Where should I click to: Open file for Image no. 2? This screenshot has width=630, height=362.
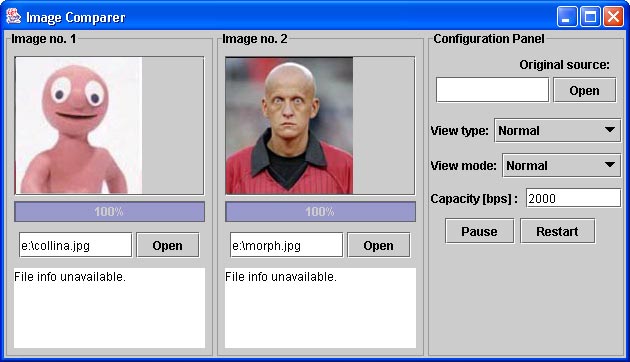(378, 245)
